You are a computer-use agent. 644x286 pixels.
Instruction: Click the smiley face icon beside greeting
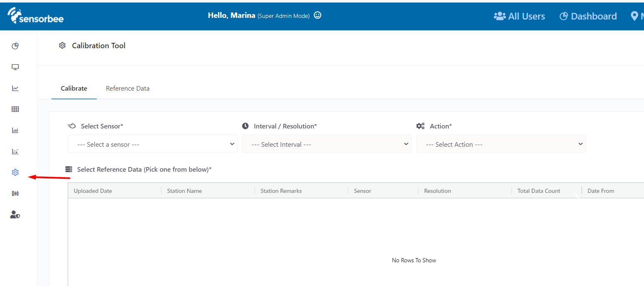pyautogui.click(x=318, y=15)
